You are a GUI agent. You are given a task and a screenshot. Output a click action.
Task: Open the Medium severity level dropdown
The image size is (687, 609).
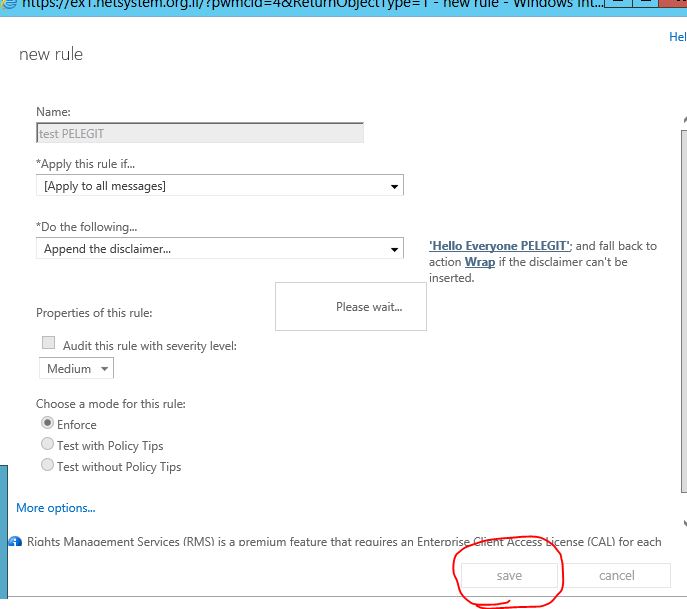(x=76, y=368)
